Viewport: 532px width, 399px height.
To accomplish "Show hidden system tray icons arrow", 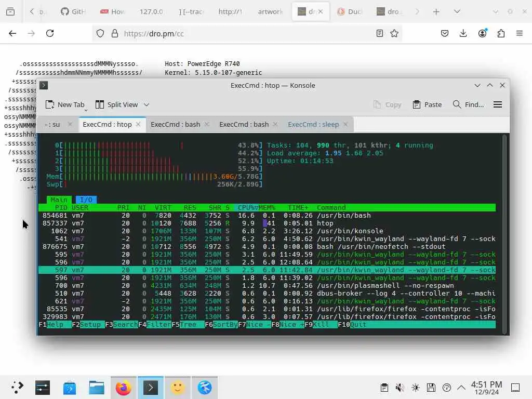I will coord(461,388).
